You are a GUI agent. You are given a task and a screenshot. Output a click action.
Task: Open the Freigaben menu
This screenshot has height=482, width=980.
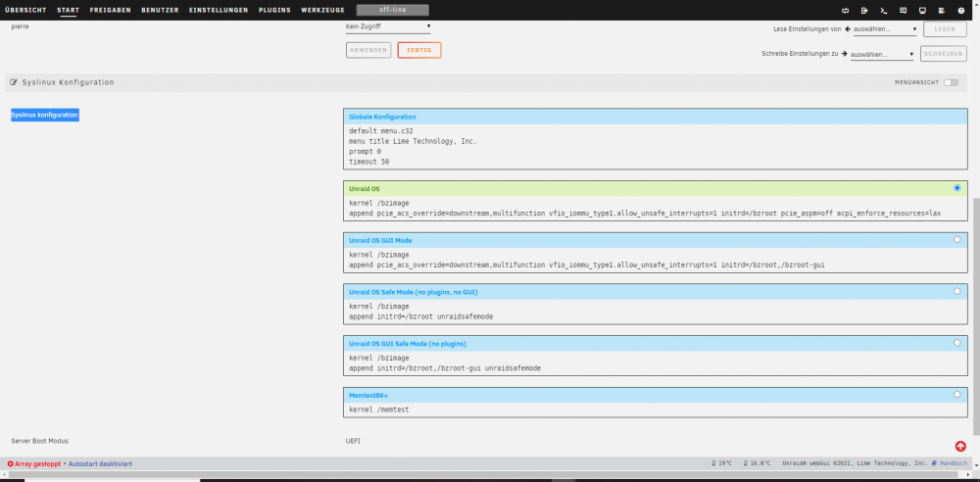(x=110, y=10)
